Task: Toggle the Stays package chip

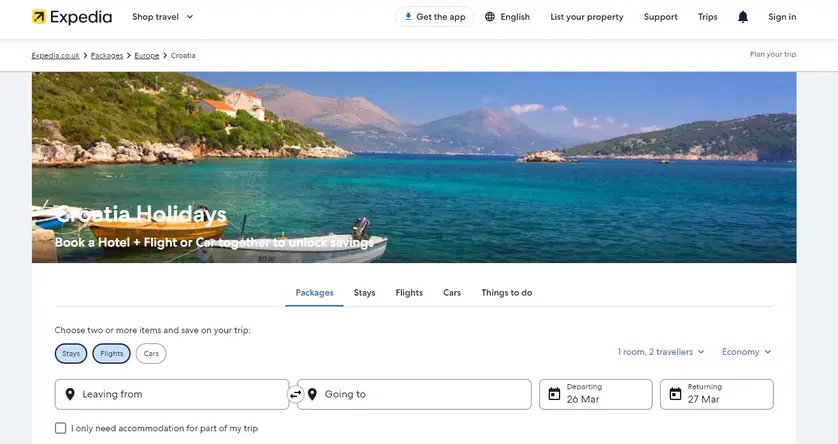Action: pyautogui.click(x=71, y=353)
